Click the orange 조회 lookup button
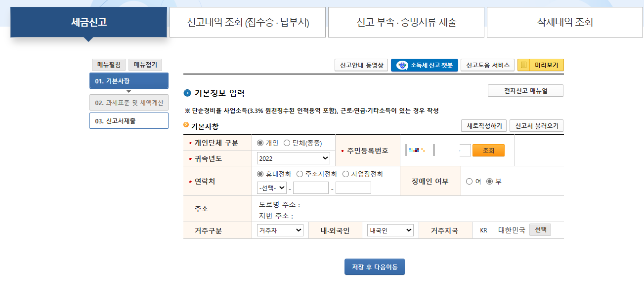The image size is (644, 302). [x=488, y=150]
